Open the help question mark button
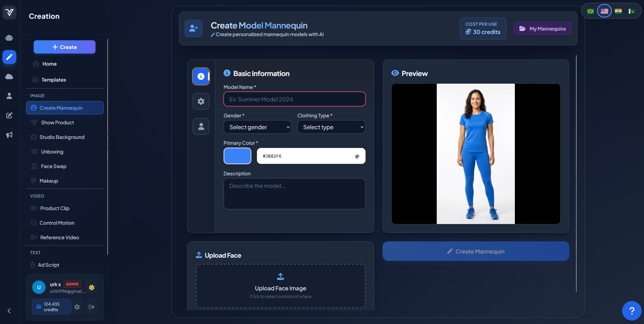Image resolution: width=644 pixels, height=324 pixels. click(632, 311)
